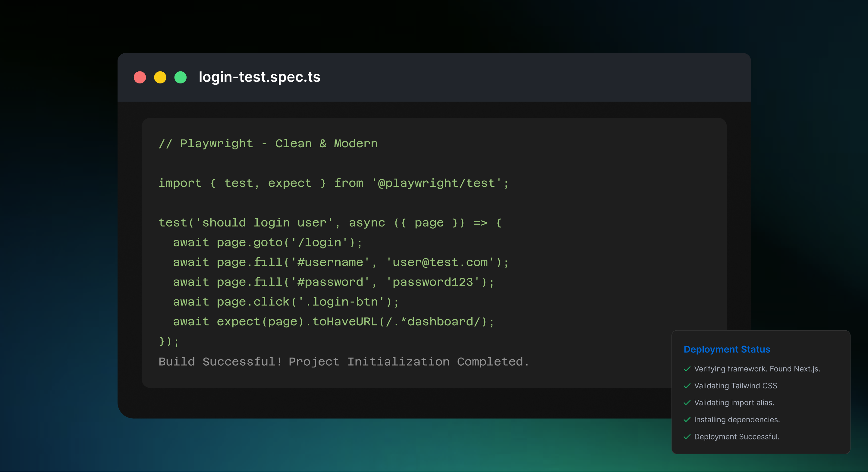The image size is (868, 472).
Task: Click the red close dot
Action: tap(140, 77)
